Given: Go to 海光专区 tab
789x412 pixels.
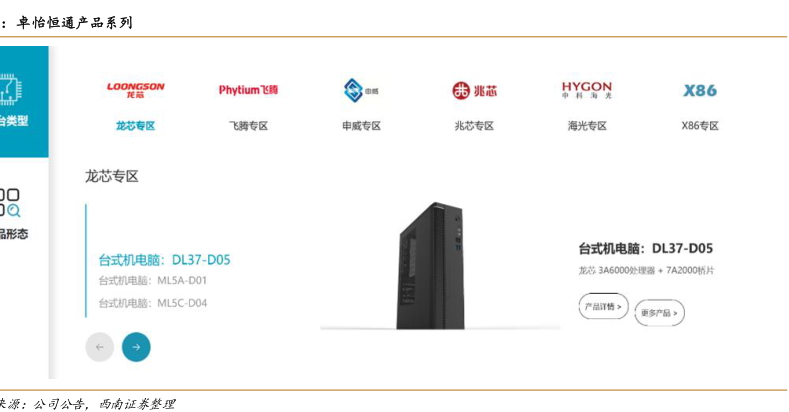Looking at the screenshot, I should (x=587, y=126).
